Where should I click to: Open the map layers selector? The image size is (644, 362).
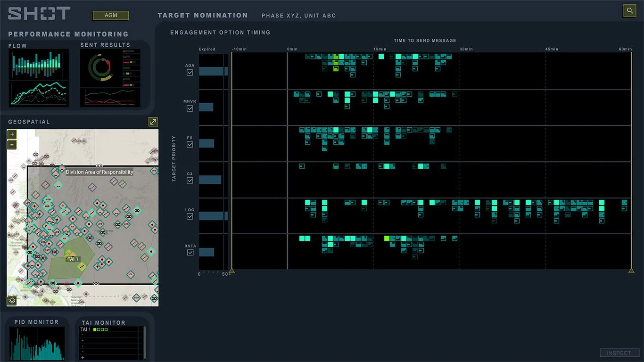point(11,300)
